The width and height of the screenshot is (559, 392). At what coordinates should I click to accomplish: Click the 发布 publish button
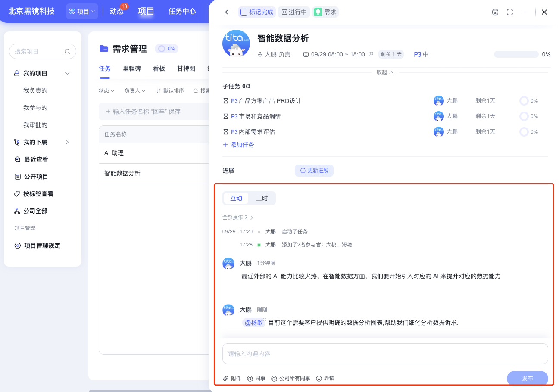pos(528,378)
